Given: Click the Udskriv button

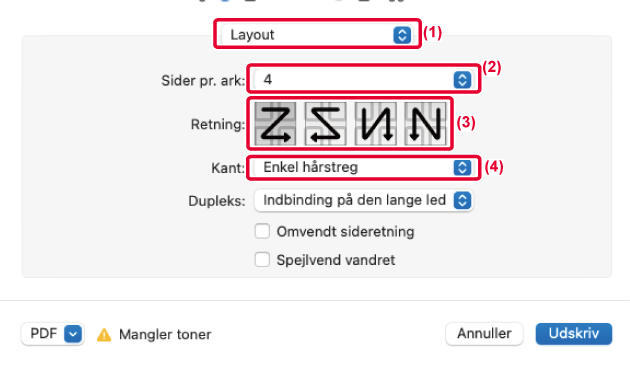Looking at the screenshot, I should [574, 334].
